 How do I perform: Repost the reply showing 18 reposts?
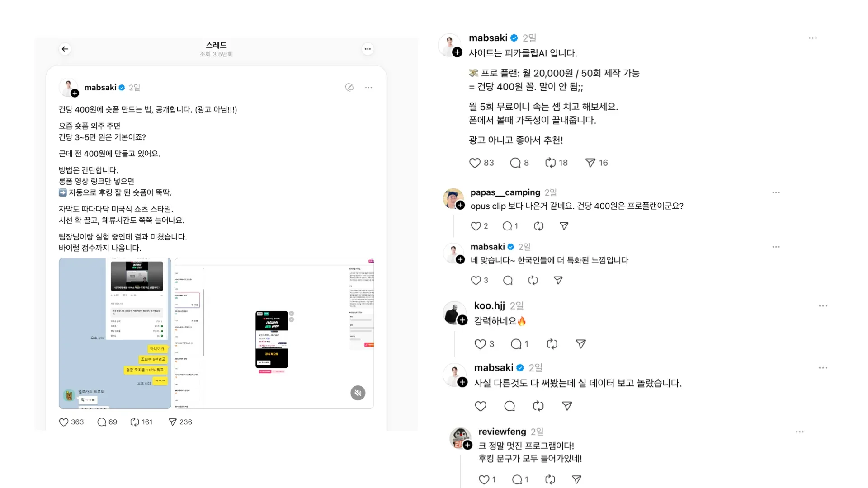tap(550, 163)
